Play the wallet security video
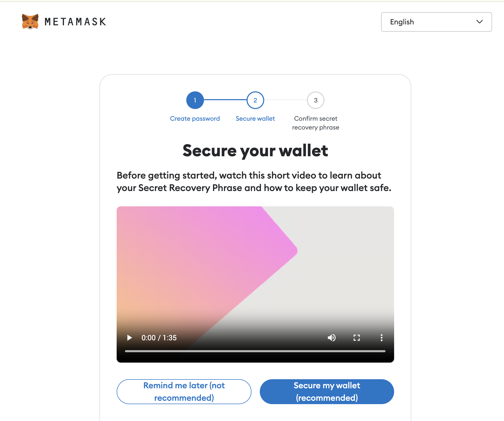Viewport: 504px width, 421px height. click(129, 338)
